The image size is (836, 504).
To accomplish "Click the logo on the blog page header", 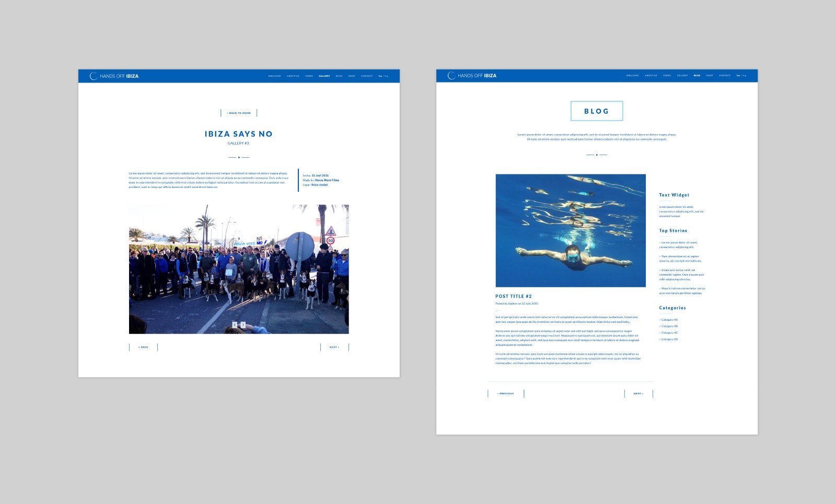I will coord(472,76).
